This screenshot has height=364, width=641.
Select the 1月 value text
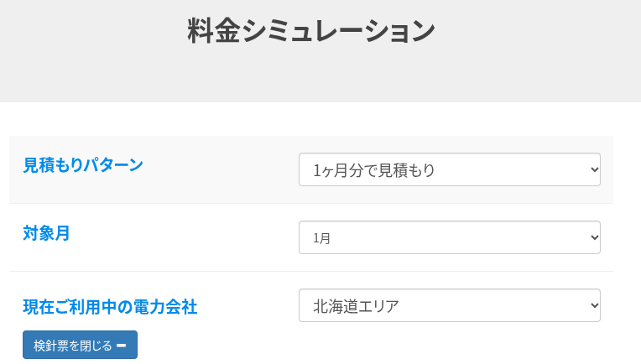click(322, 238)
